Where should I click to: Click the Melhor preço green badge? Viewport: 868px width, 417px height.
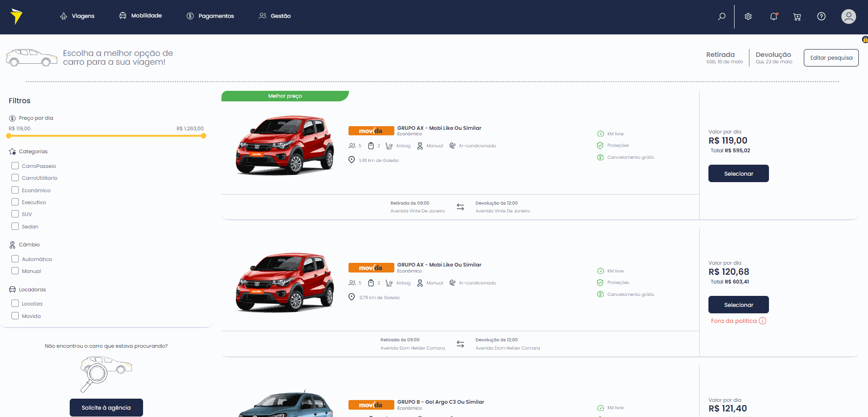[x=285, y=96]
